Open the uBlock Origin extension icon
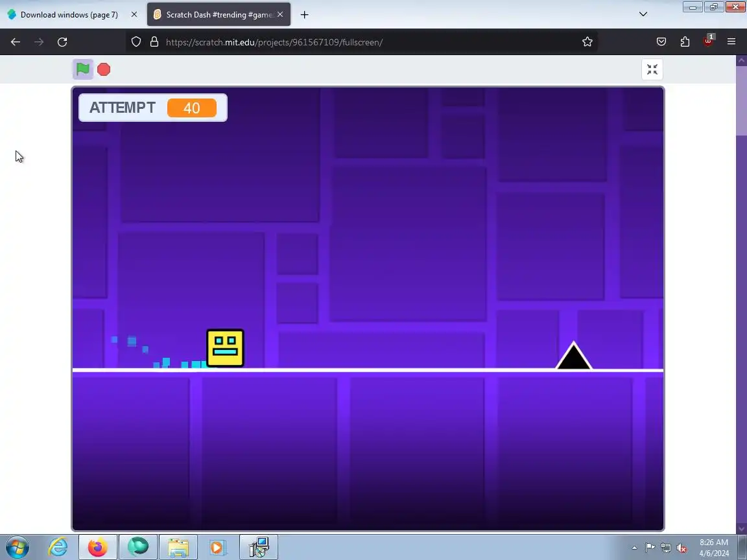Screen dimensions: 747x560 708,41
